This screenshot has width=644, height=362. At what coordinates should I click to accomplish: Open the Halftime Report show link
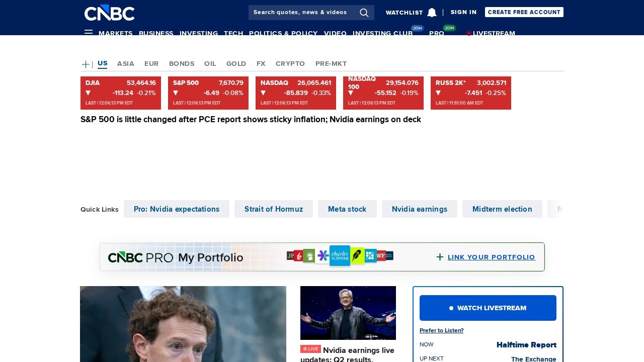[526, 345]
